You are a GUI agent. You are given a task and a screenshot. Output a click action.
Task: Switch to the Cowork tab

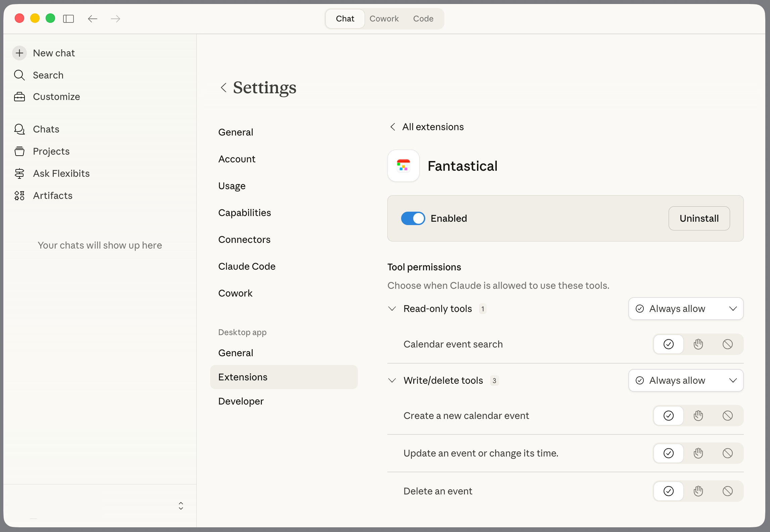pos(384,19)
